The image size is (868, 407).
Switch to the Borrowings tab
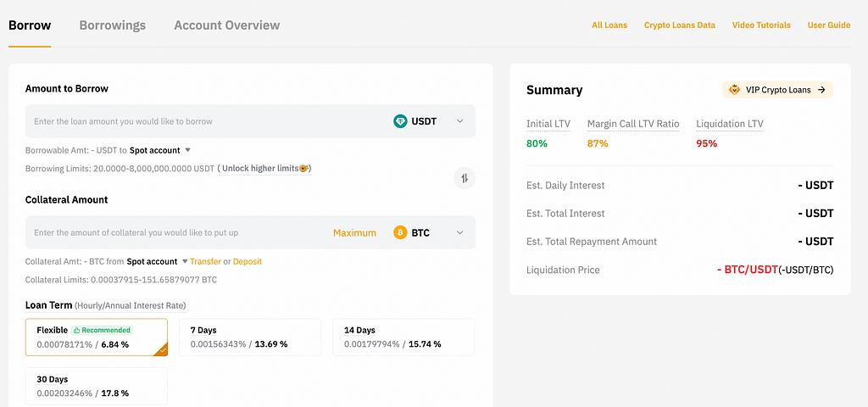[x=112, y=25]
